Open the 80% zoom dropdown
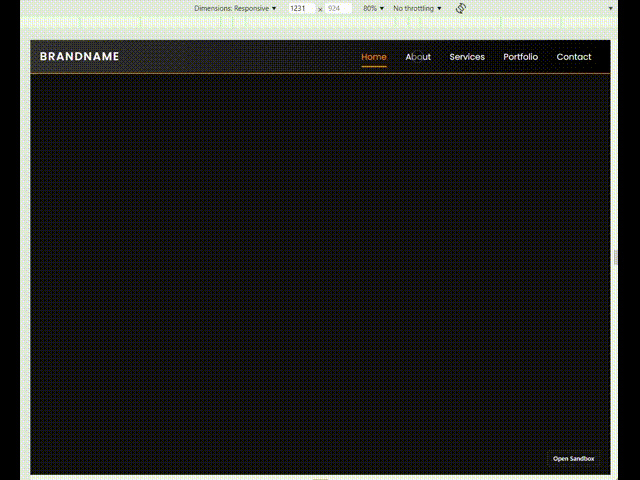This screenshot has height=480, width=640. tap(373, 8)
